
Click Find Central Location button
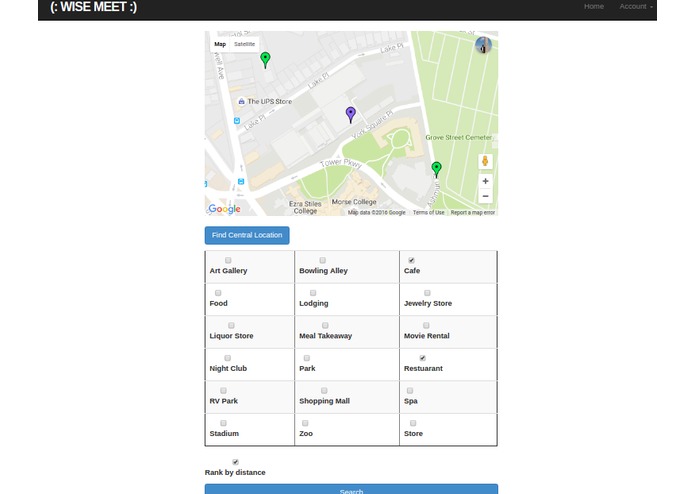(247, 235)
